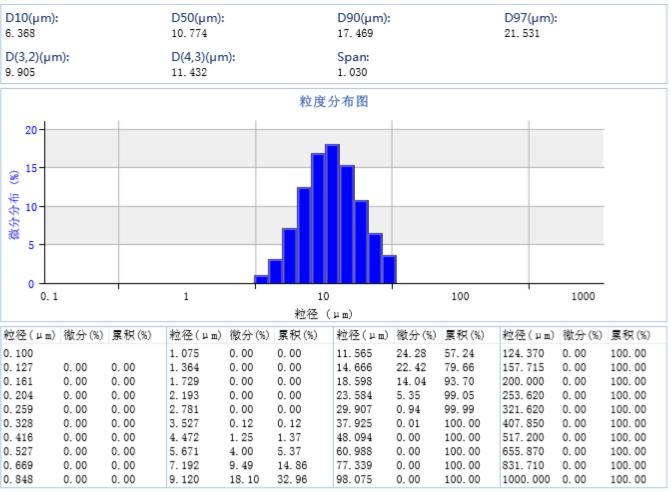
Task: Select the tallest blue bar in histogram
Action: 333,214
